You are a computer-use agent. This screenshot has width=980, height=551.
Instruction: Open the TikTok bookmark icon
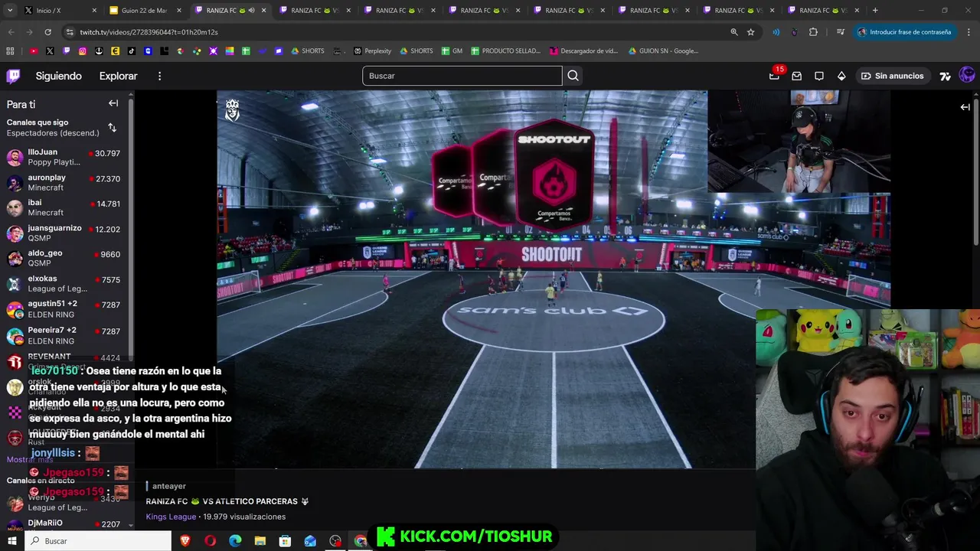coord(132,51)
